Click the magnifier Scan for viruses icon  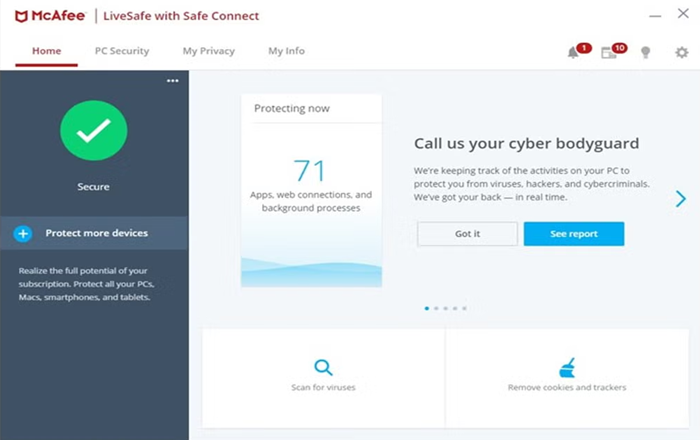tap(323, 368)
